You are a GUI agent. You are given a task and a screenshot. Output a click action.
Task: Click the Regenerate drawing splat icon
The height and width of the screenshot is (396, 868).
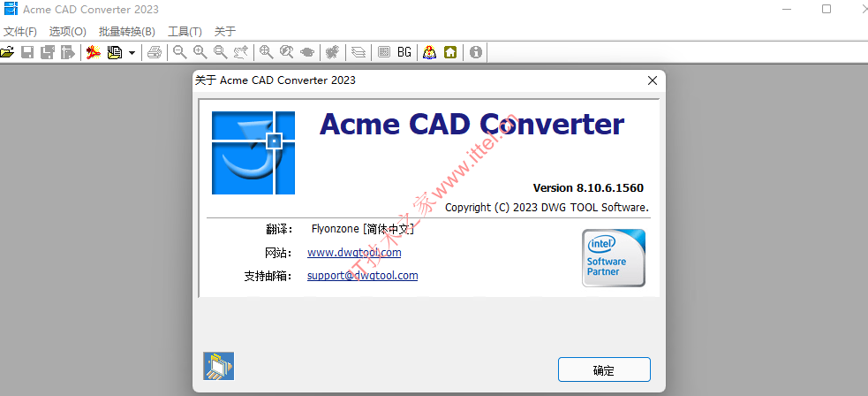coord(332,53)
